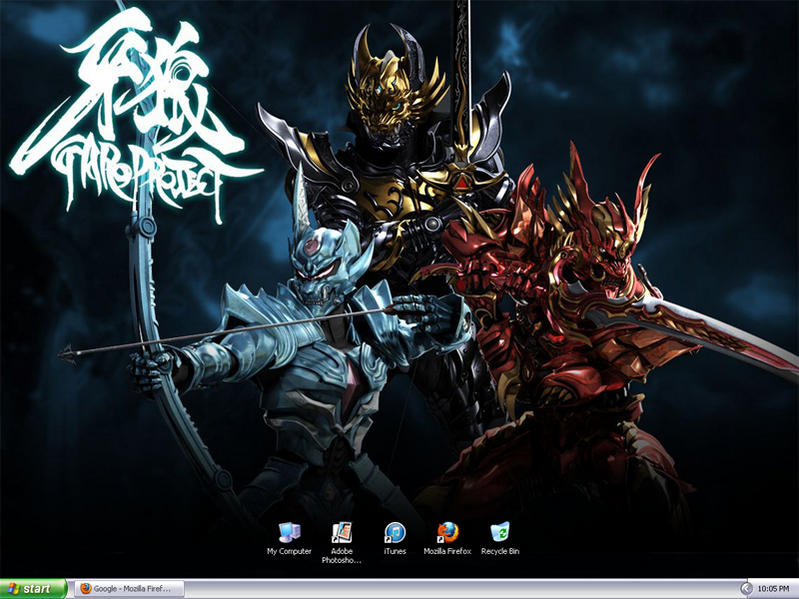Viewport: 799px width, 599px height.
Task: Click the Firefox logo in the taskbar button
Action: coord(86,589)
